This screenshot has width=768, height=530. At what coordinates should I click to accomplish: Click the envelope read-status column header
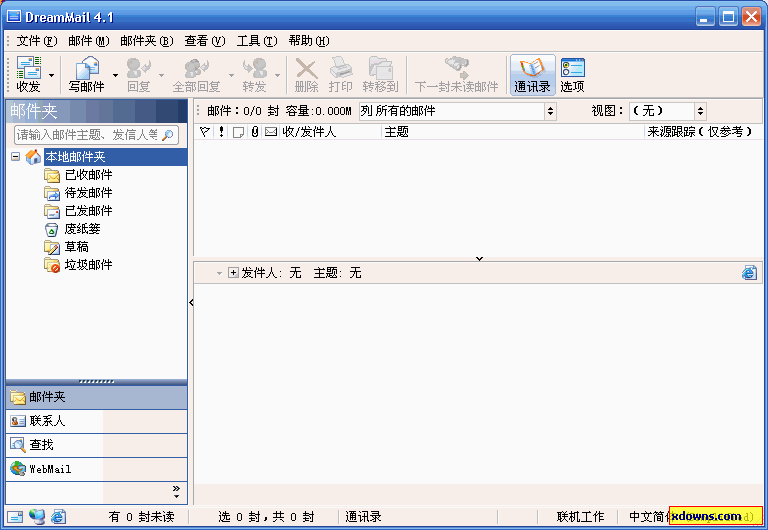(271, 132)
